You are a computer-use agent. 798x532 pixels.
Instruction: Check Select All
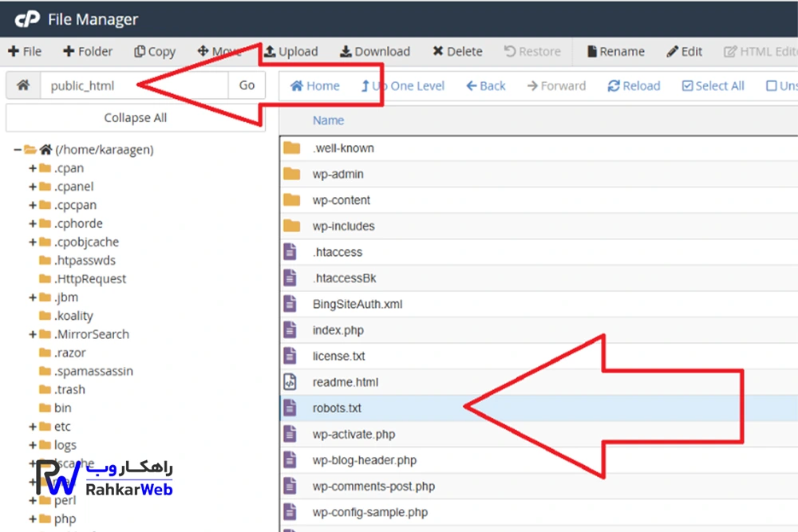[713, 86]
